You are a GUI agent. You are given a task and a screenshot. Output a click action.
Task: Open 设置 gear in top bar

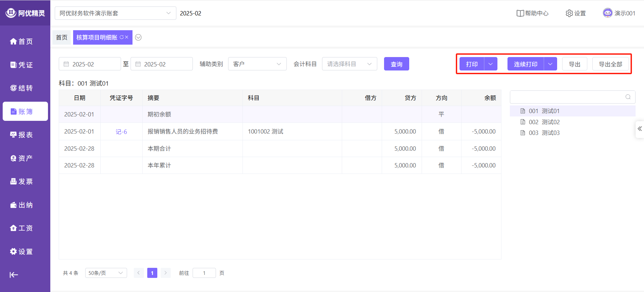[576, 13]
